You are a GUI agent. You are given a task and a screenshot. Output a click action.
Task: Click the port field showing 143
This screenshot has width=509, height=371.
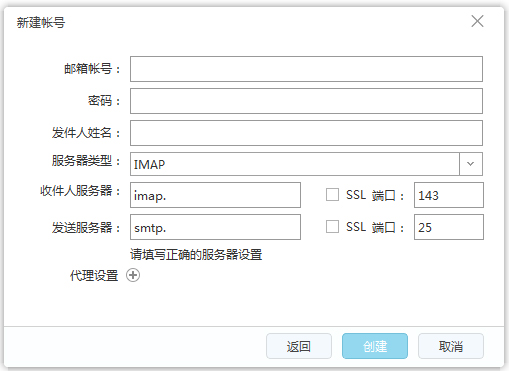(x=449, y=195)
